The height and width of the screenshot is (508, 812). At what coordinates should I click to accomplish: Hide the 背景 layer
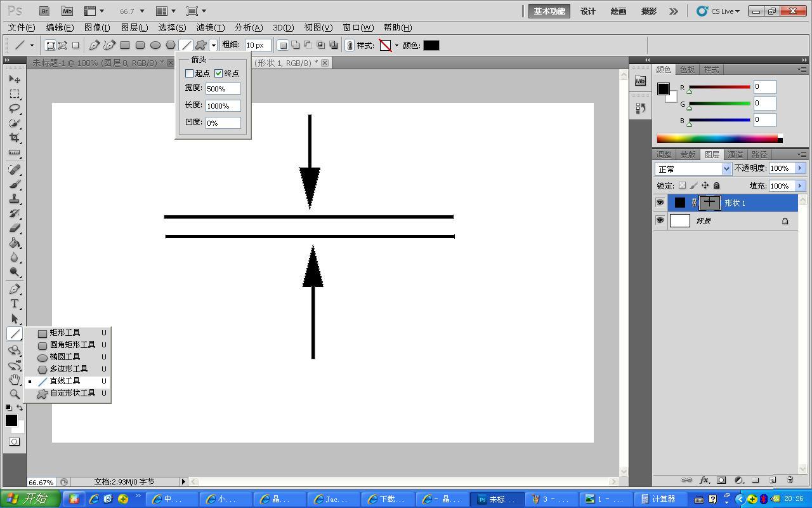click(660, 220)
